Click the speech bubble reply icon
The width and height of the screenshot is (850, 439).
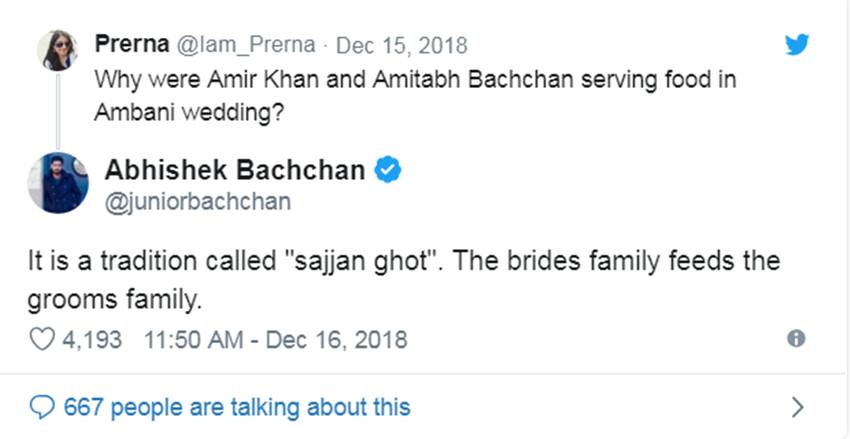(x=42, y=407)
